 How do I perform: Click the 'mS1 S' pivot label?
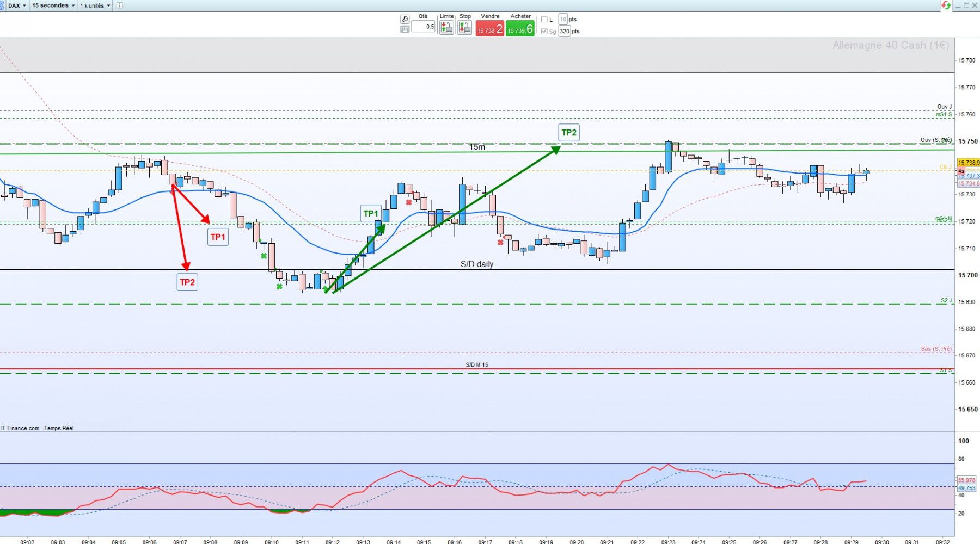(x=944, y=115)
